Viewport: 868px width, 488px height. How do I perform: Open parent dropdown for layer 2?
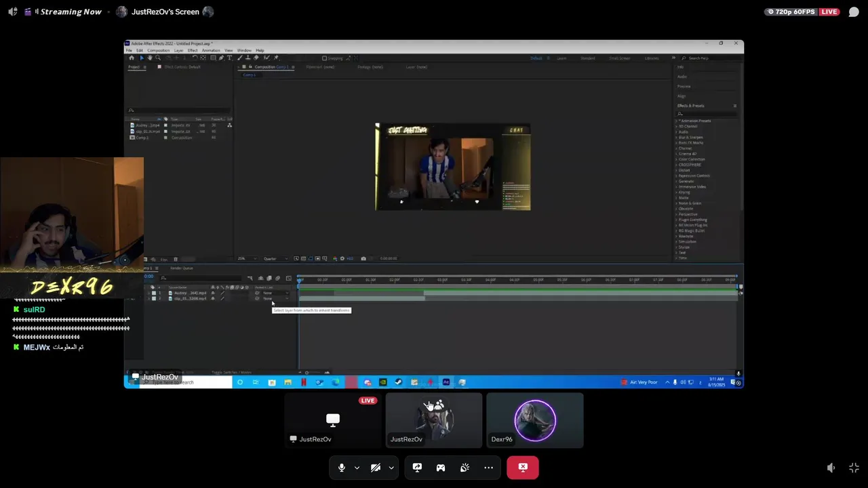click(x=276, y=298)
